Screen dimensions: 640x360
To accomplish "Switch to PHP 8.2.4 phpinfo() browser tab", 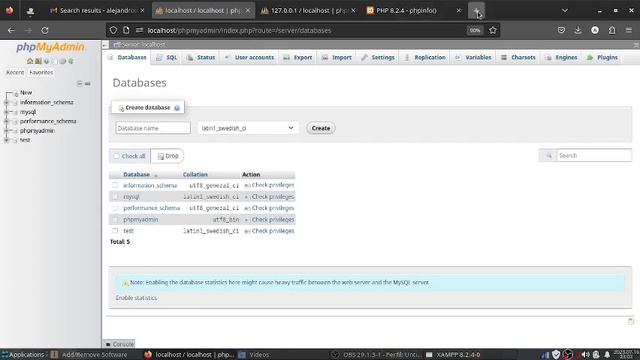I will pos(413,11).
